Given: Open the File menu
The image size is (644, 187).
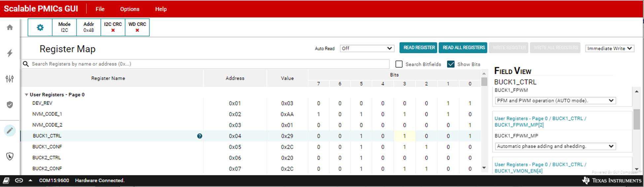Looking at the screenshot, I should 100,9.
